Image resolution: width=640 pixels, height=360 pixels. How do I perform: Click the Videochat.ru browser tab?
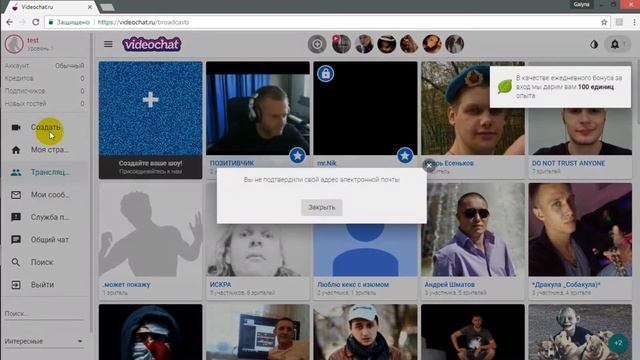coord(52,7)
